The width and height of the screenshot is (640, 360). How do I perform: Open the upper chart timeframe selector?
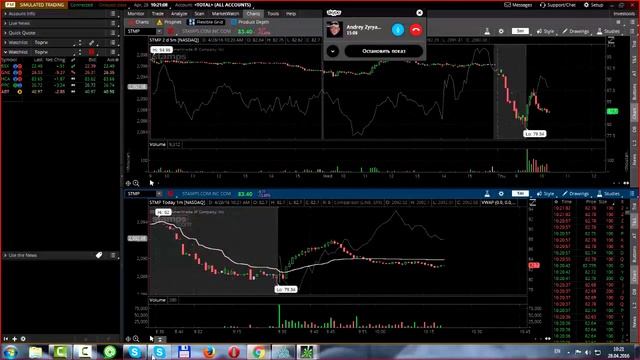520,31
